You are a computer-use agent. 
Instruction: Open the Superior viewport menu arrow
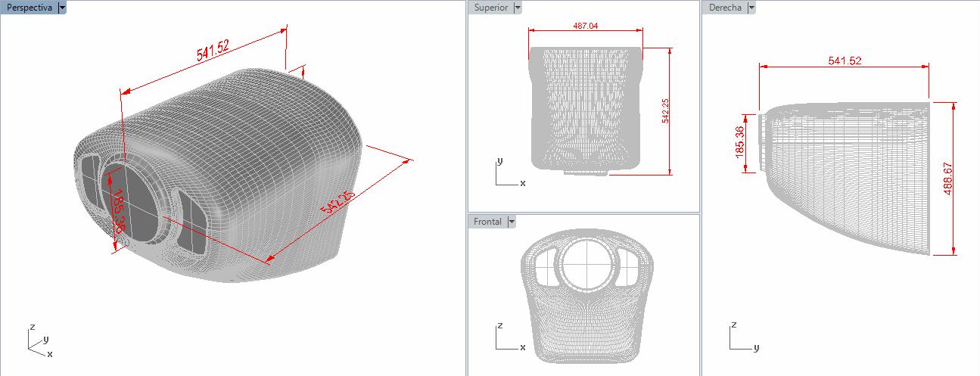click(518, 8)
